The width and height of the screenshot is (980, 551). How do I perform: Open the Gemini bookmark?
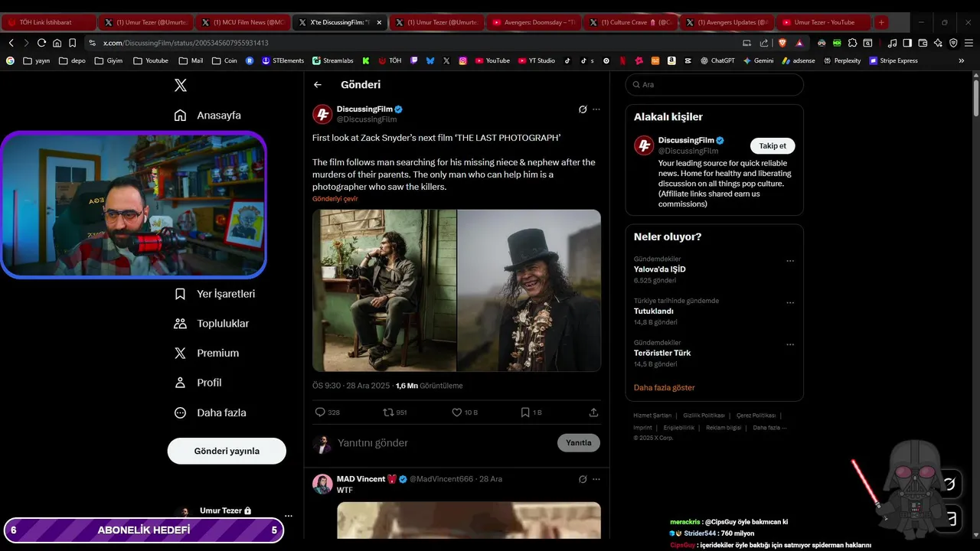click(x=758, y=60)
